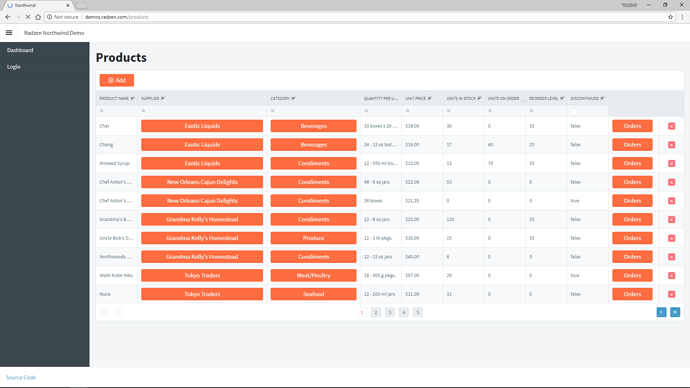Go to page 3
Screen dimensions: 690x388
click(390, 312)
